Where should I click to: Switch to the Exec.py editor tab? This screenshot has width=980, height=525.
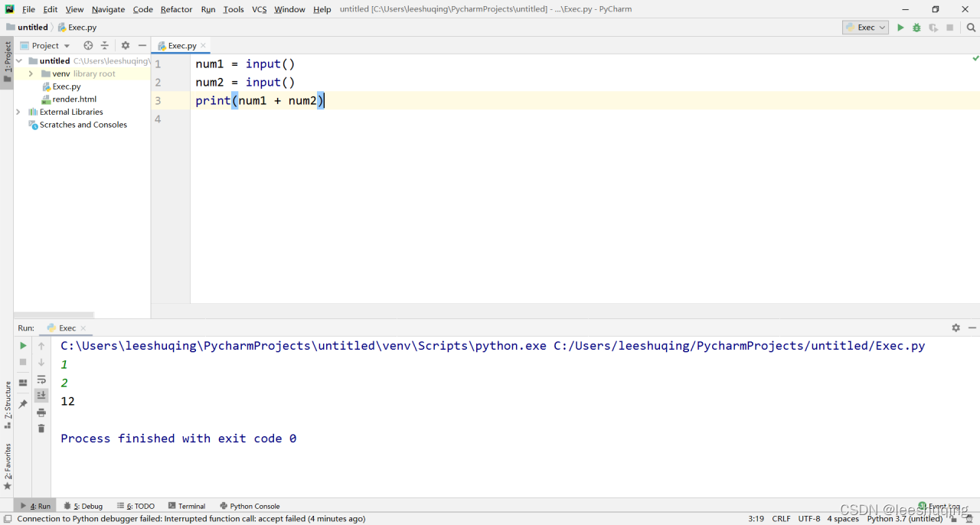tap(181, 46)
